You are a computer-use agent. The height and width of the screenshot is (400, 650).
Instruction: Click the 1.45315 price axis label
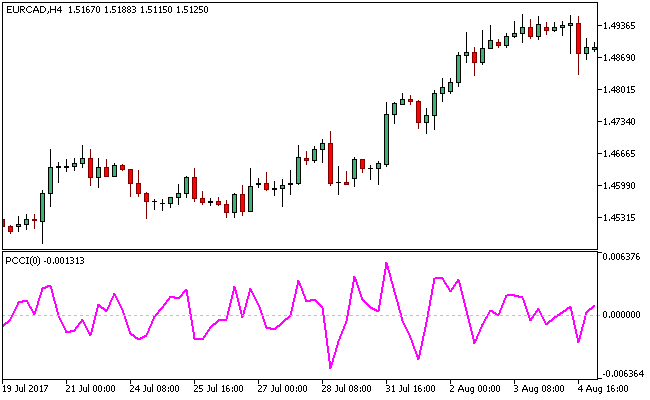tap(618, 218)
